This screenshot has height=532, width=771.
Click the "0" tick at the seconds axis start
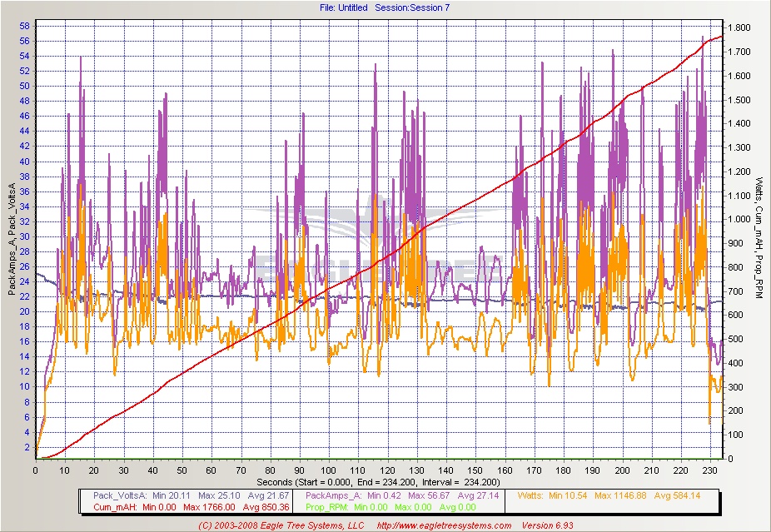coord(36,470)
